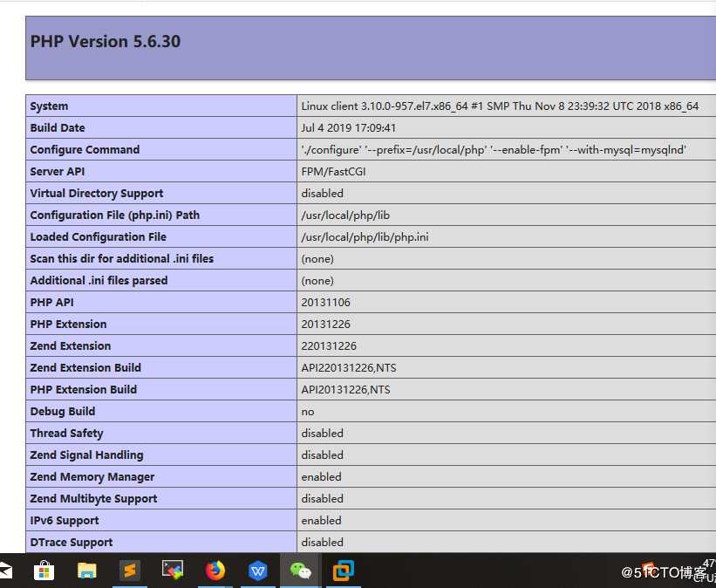The image size is (716, 588).
Task: Open the WPS Writer taskbar icon
Action: pos(258,571)
